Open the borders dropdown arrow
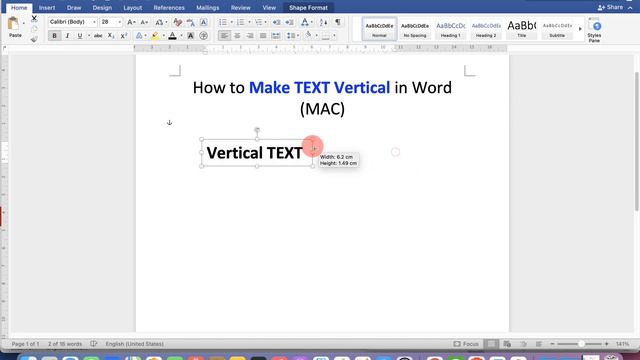This screenshot has width=640, height=360. tap(334, 36)
